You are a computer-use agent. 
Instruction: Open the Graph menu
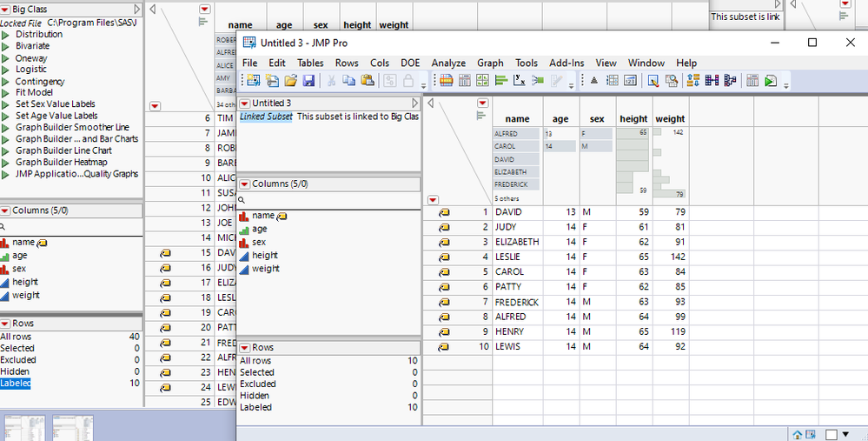click(x=490, y=63)
